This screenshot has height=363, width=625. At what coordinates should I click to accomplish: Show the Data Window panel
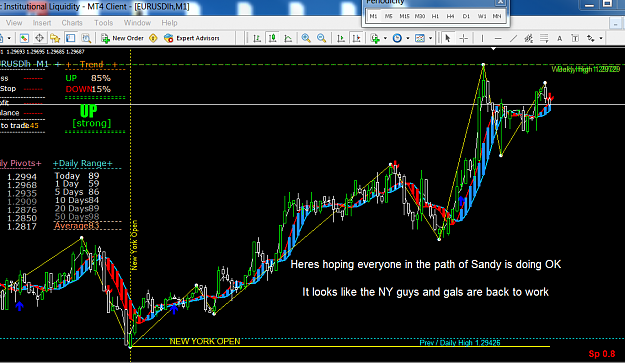coord(39,38)
